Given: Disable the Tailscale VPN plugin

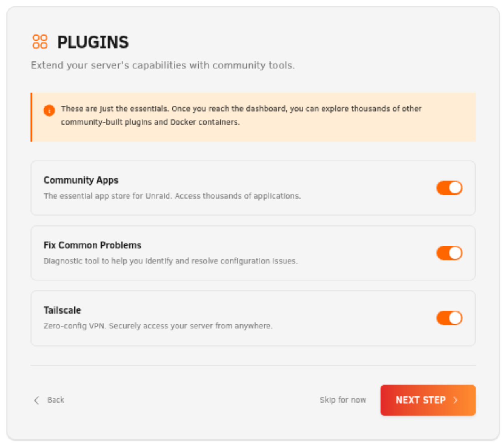Looking at the screenshot, I should tap(449, 318).
